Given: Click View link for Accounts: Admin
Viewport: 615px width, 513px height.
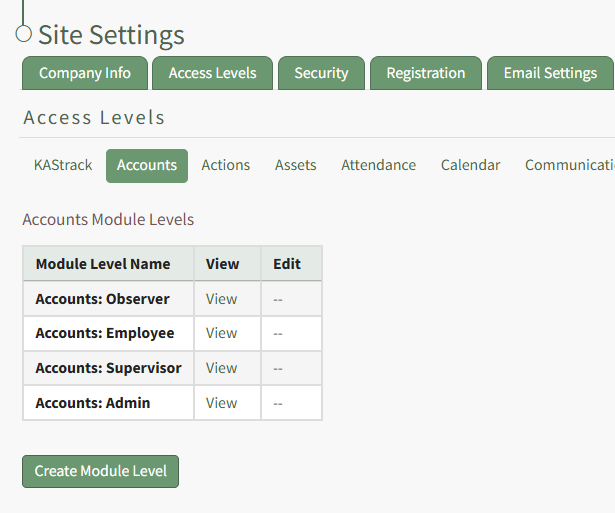Looking at the screenshot, I should 222,403.
